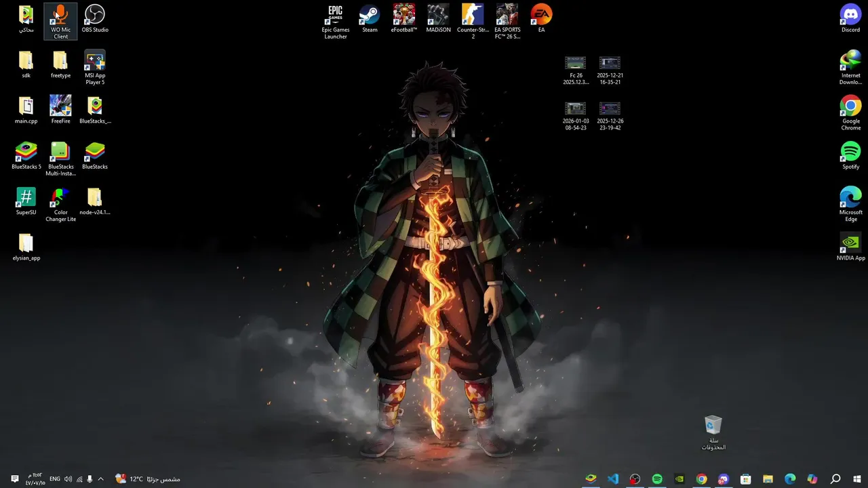Open Microsoft Edge from the taskbar
Viewport: 868px width, 488px height.
tap(790, 479)
